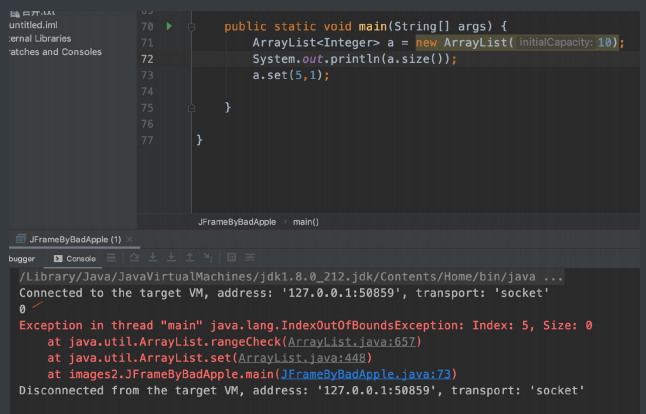Screen dimensions: 646x414
Task: Click line number 73 in the gutter
Action: pyautogui.click(x=147, y=75)
